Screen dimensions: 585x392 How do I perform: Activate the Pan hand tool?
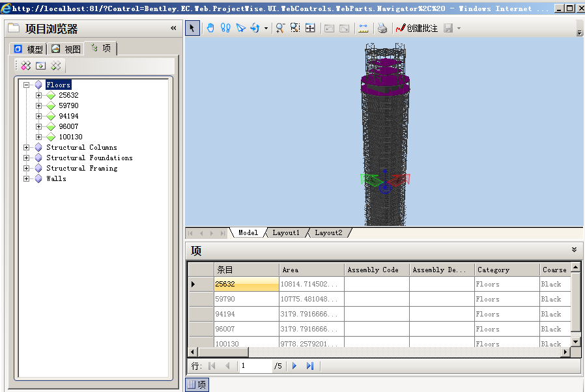coord(210,28)
